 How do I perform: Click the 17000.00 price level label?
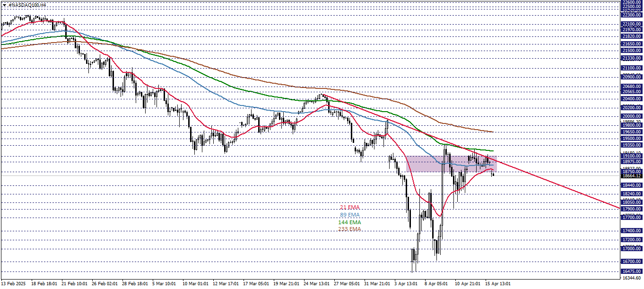click(x=632, y=249)
